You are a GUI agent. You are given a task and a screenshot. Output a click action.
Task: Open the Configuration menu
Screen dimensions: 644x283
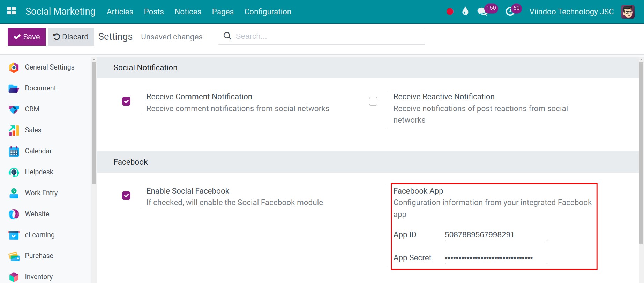268,12
